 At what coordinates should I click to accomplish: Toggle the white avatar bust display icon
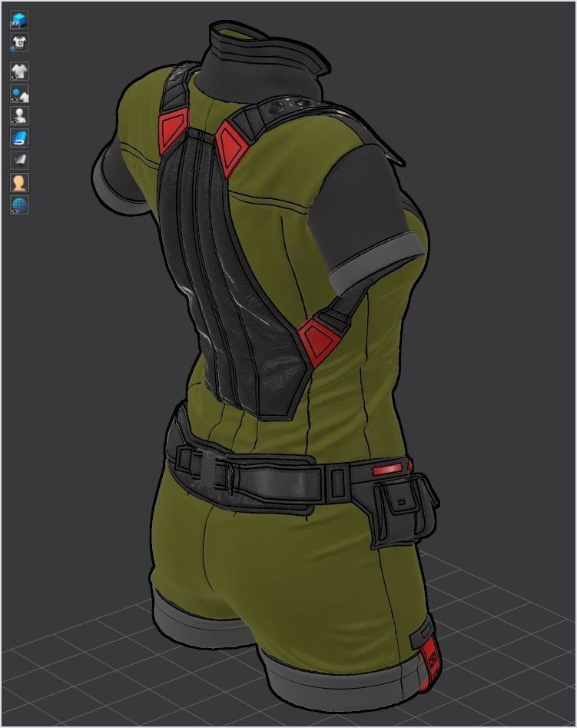19,115
